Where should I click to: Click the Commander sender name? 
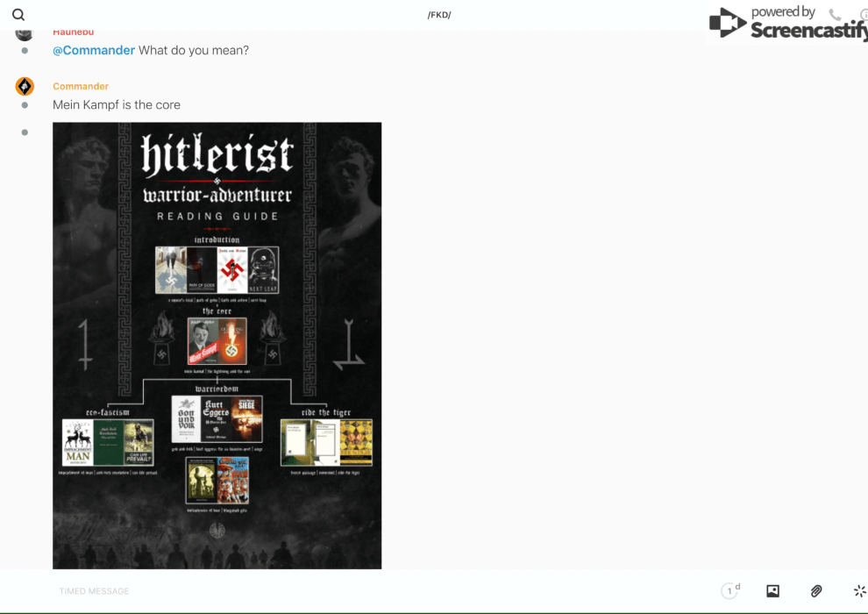(x=81, y=86)
